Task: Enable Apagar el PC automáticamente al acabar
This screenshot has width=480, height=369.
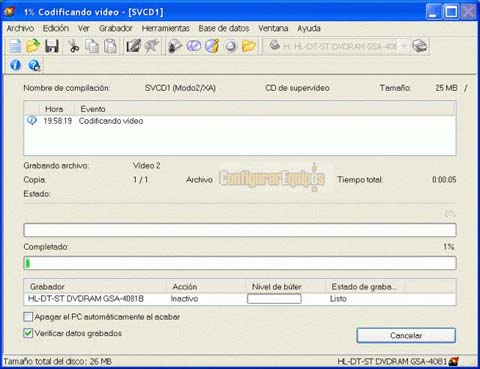Action: [28, 316]
